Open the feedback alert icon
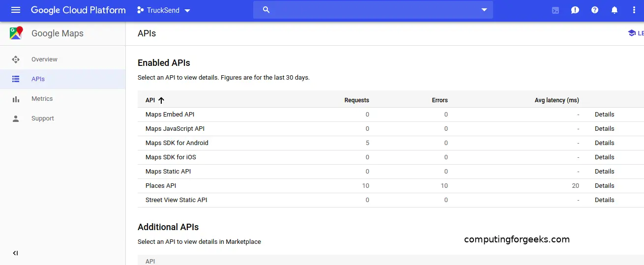644x265 pixels. pyautogui.click(x=575, y=10)
